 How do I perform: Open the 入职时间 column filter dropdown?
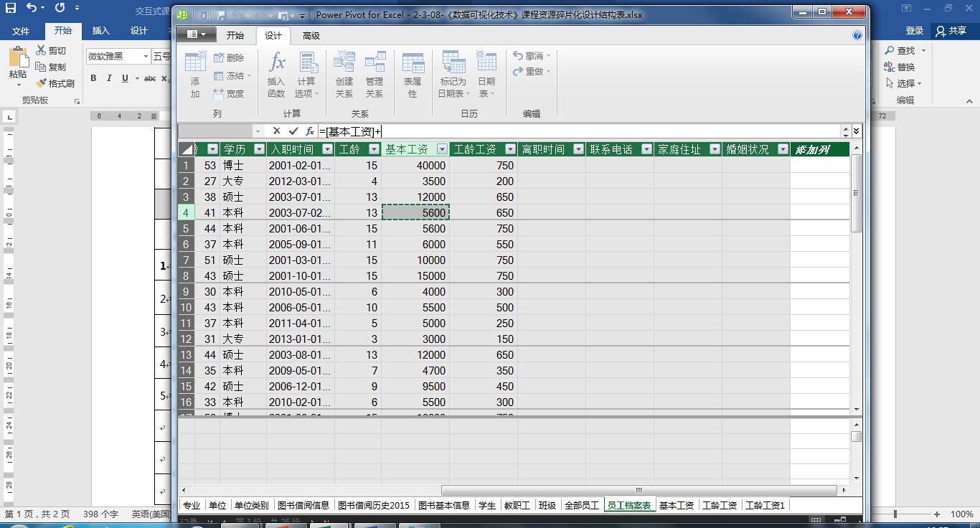point(327,149)
